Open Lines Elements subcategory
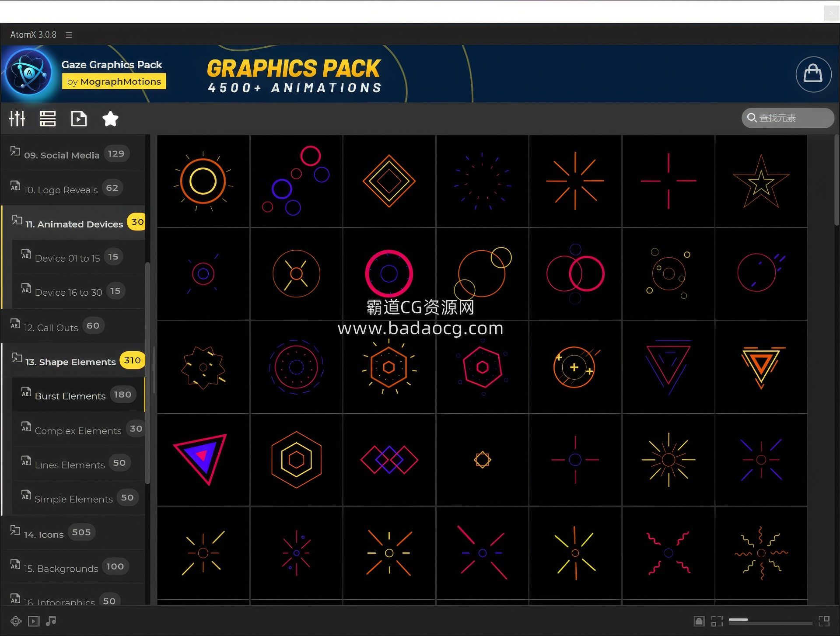840x636 pixels. click(x=79, y=464)
